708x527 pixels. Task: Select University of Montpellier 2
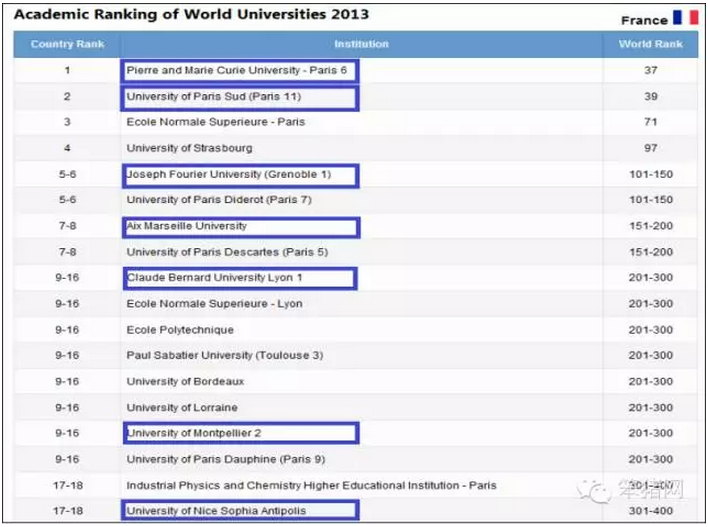click(194, 433)
